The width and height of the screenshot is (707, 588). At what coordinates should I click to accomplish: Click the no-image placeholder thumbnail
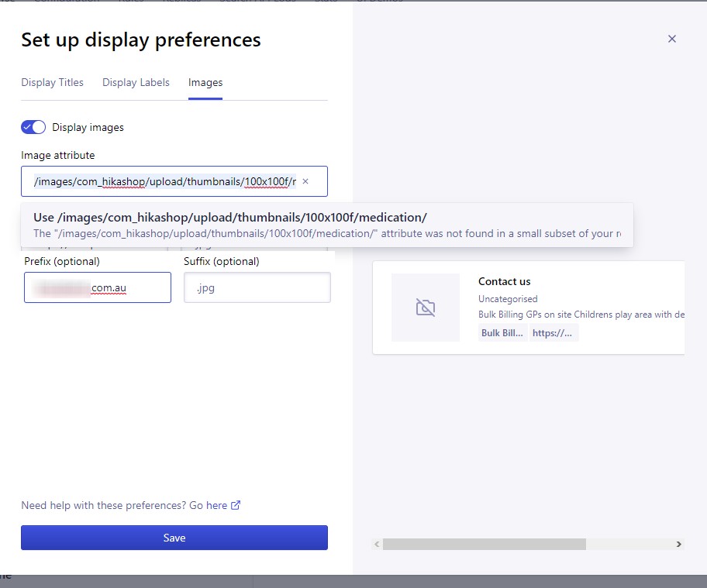coord(425,308)
